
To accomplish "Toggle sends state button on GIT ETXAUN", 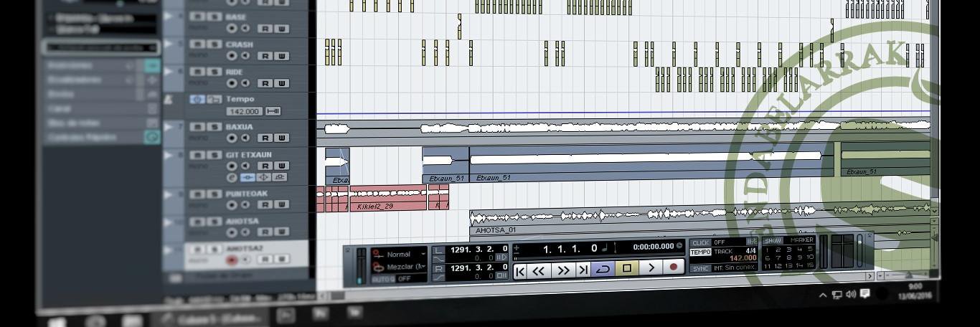I will 281,177.
